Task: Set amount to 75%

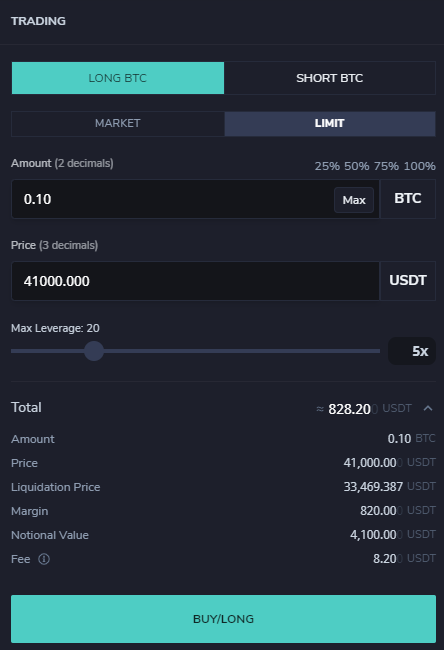Action: pos(386,166)
